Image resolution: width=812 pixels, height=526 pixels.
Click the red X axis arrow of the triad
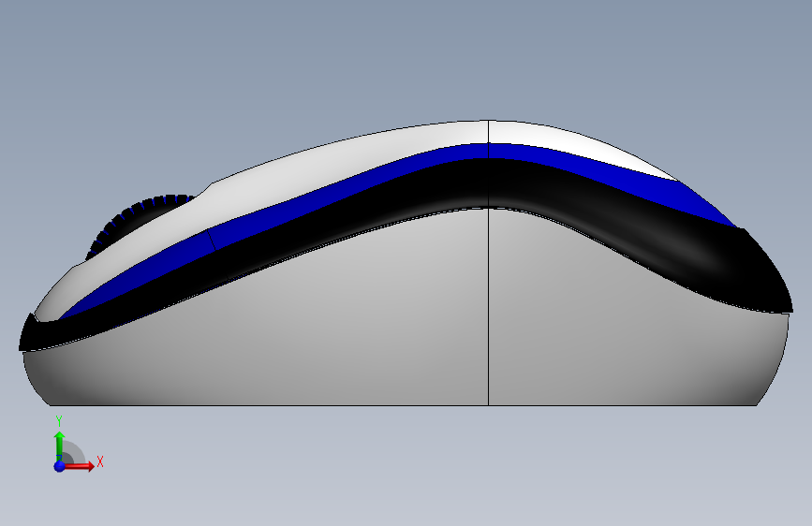click(x=80, y=466)
